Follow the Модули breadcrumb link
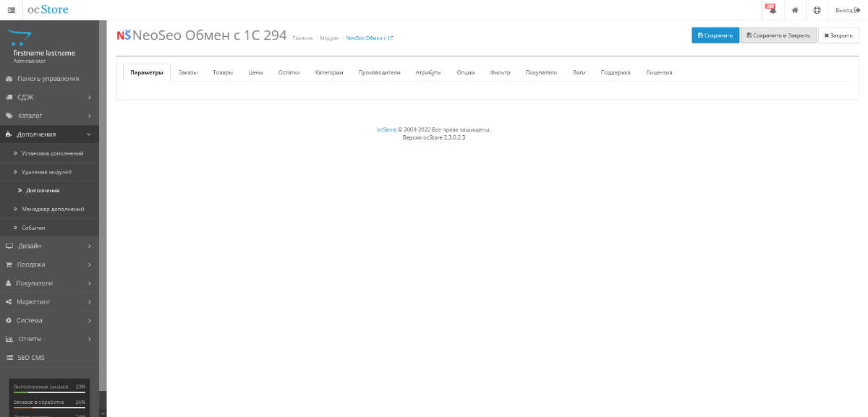Viewport: 868px width, 417px height. 329,38
